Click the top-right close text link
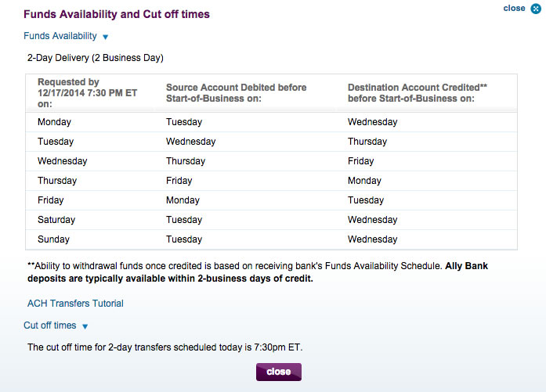Image resolution: width=546 pixels, height=392 pixels. tap(514, 9)
